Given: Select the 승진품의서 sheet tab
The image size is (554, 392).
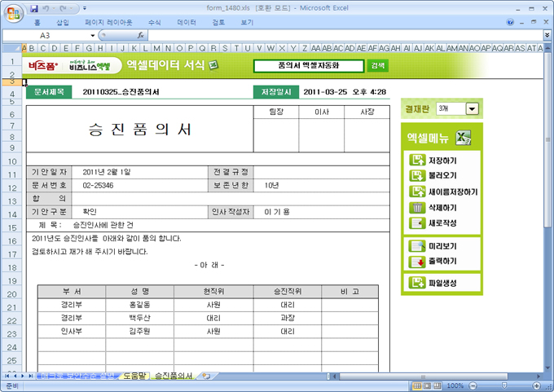Looking at the screenshot, I should coord(174,376).
